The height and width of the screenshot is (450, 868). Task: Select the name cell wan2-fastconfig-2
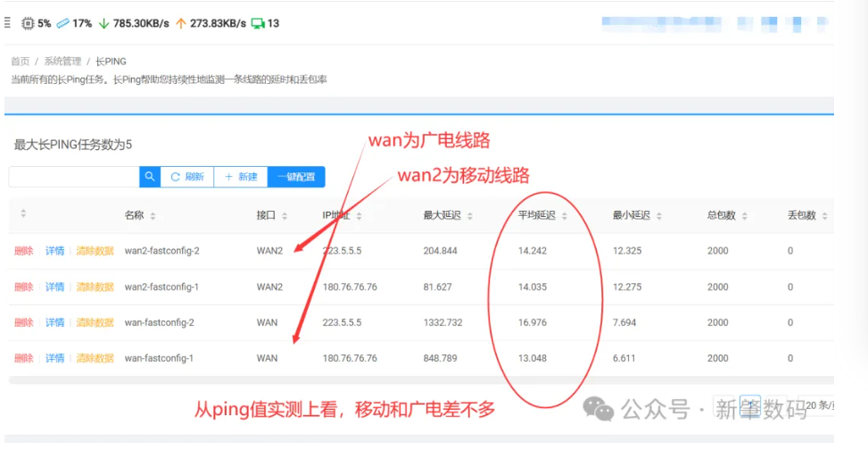[x=161, y=251]
